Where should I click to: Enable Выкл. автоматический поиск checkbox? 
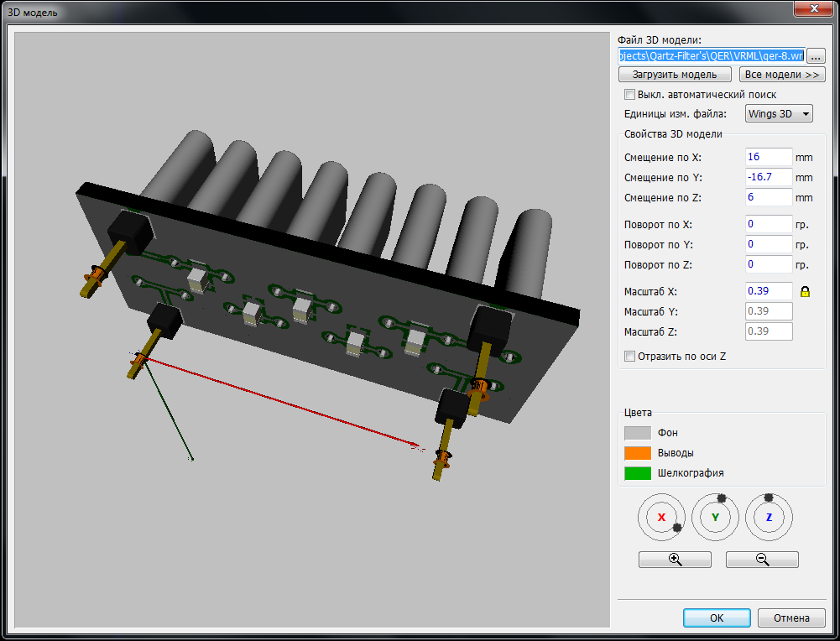630,95
